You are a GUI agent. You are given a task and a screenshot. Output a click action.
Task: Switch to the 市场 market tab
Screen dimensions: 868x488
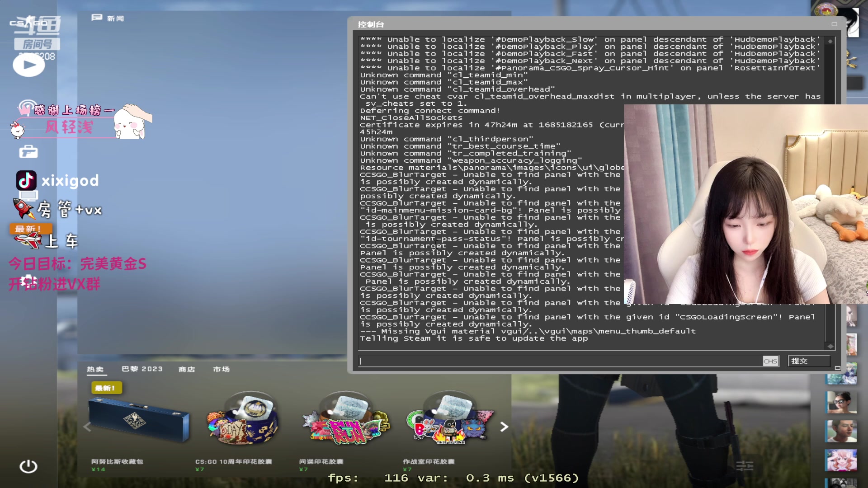(222, 369)
